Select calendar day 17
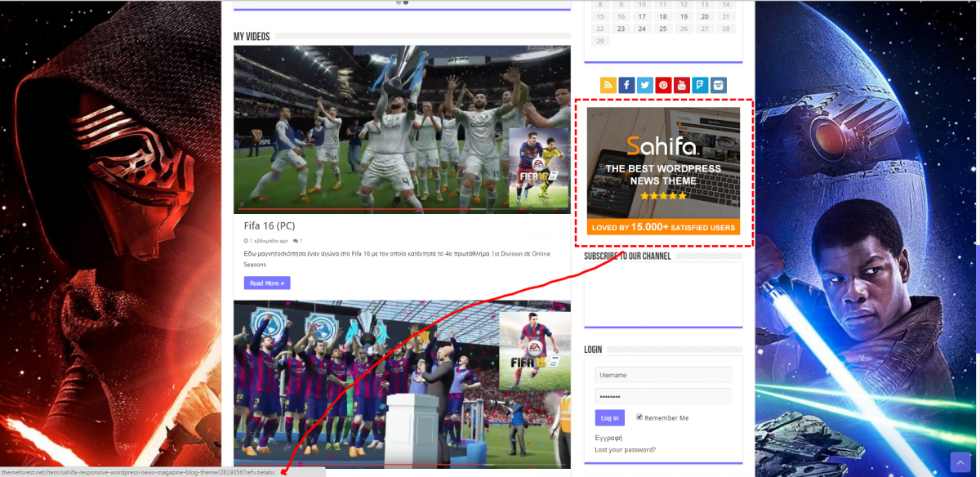 click(642, 16)
